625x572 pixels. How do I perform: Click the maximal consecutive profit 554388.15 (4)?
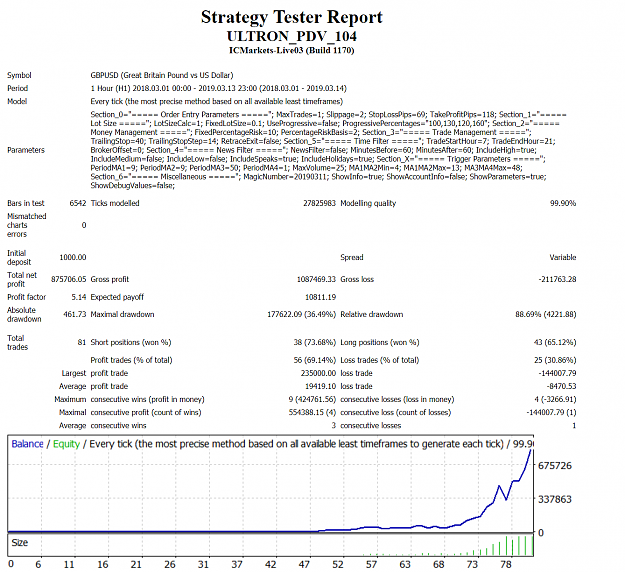pos(312,413)
